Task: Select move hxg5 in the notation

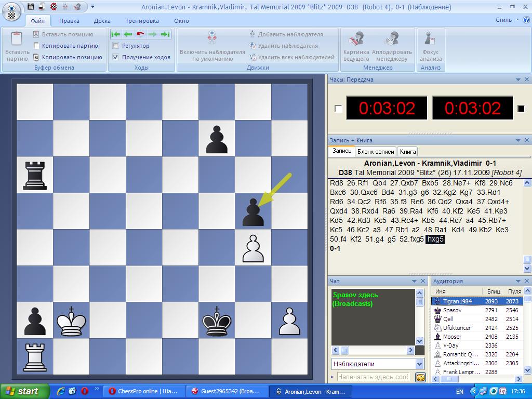Action: pos(435,240)
